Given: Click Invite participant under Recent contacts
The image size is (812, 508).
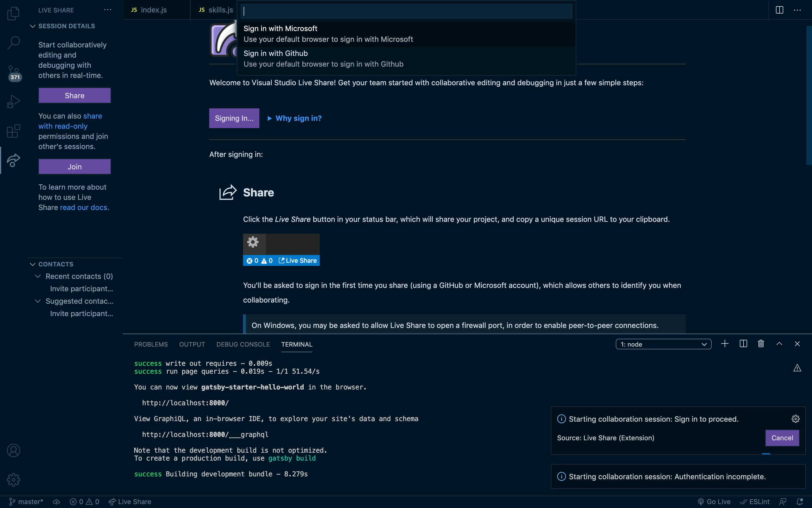Looking at the screenshot, I should [x=81, y=289].
